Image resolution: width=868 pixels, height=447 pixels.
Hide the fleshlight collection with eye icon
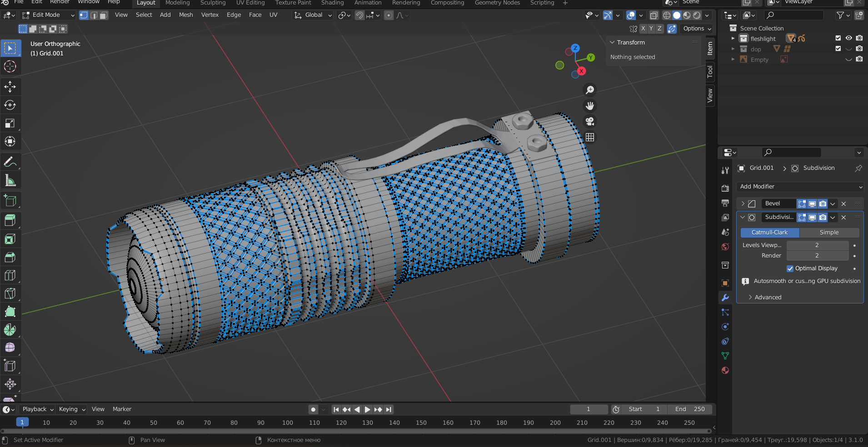point(848,38)
